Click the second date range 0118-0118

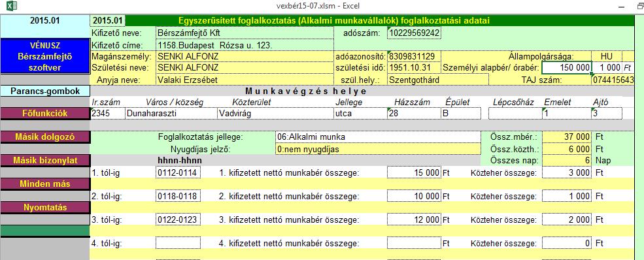click(x=178, y=196)
